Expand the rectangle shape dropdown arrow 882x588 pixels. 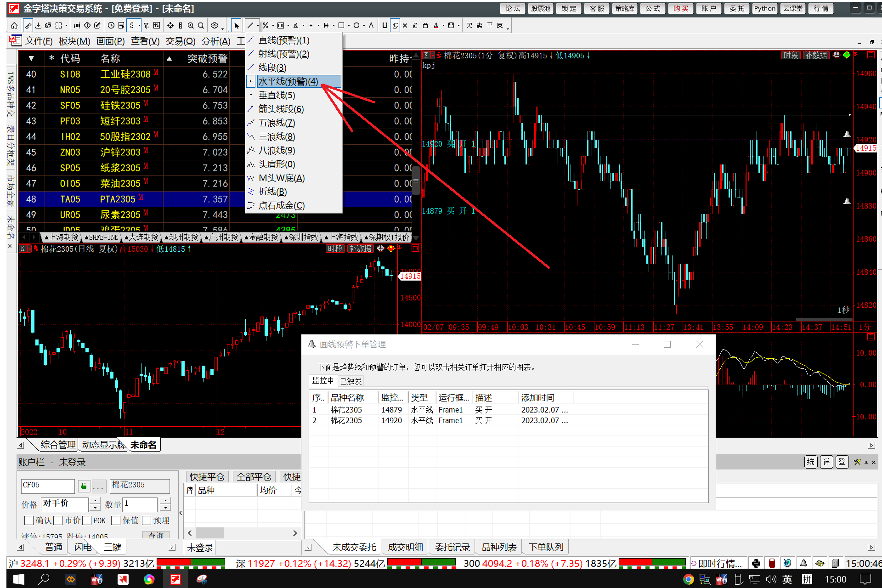click(x=349, y=26)
